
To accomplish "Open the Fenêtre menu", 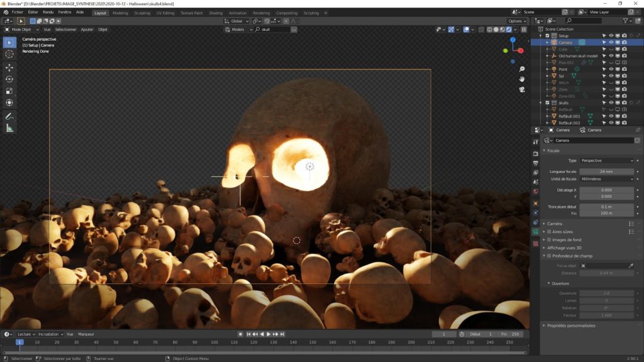I will pyautogui.click(x=65, y=13).
